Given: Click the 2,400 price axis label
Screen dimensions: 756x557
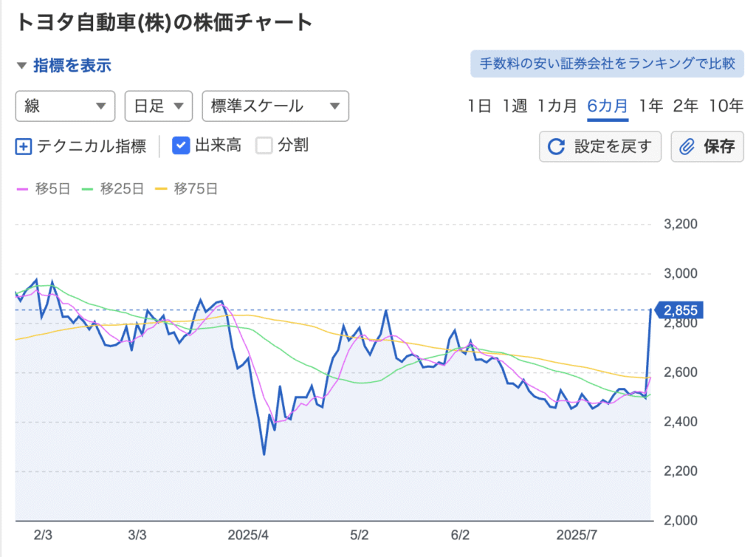Looking at the screenshot, I should point(680,422).
